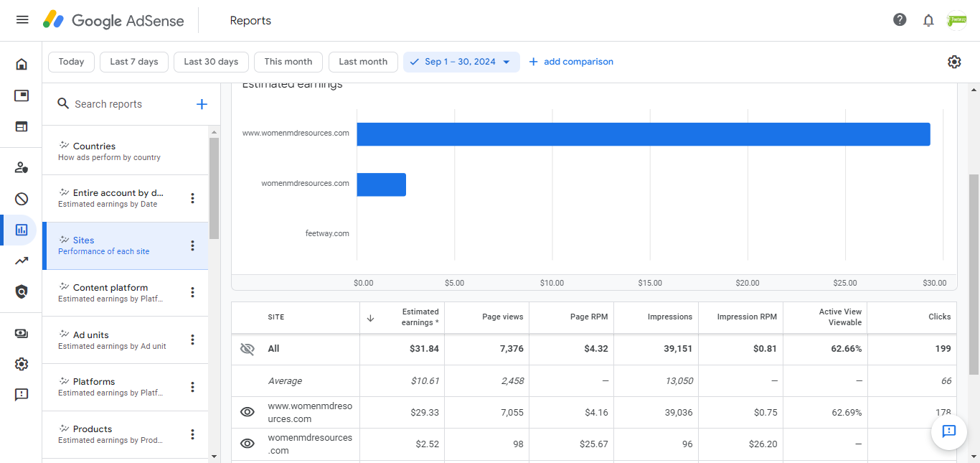Viewport: 980px width, 463px height.
Task: Open the Sites icon in the left rail
Action: (x=22, y=126)
